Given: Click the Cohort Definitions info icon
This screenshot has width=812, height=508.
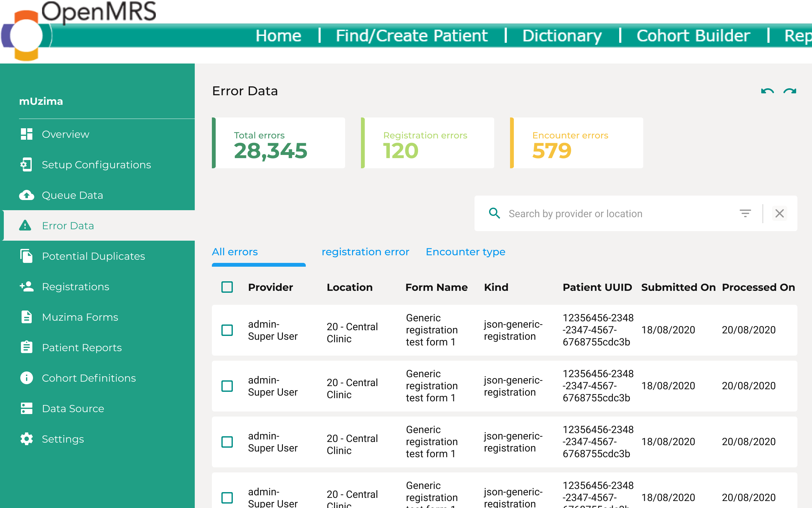Looking at the screenshot, I should [x=27, y=378].
